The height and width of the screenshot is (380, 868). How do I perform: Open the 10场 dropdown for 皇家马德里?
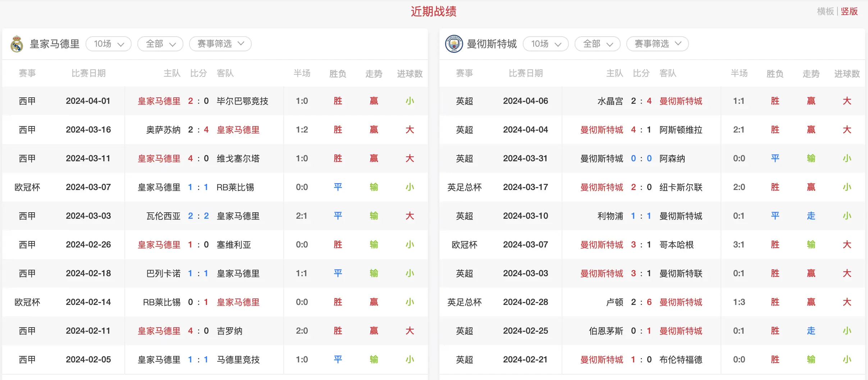pyautogui.click(x=109, y=44)
